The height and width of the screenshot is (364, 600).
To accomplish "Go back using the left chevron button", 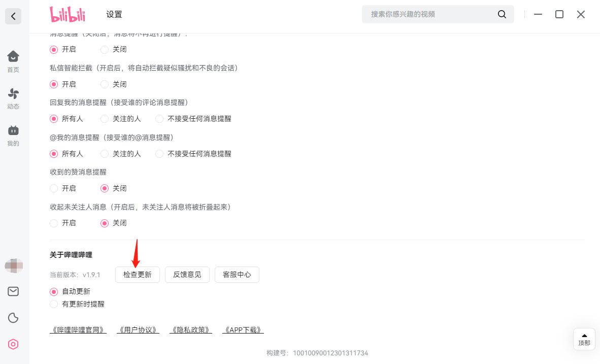I will click(x=13, y=16).
